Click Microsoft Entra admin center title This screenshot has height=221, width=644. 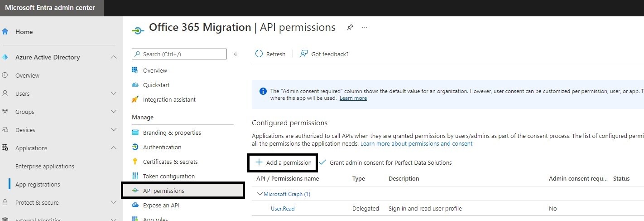[x=50, y=8]
